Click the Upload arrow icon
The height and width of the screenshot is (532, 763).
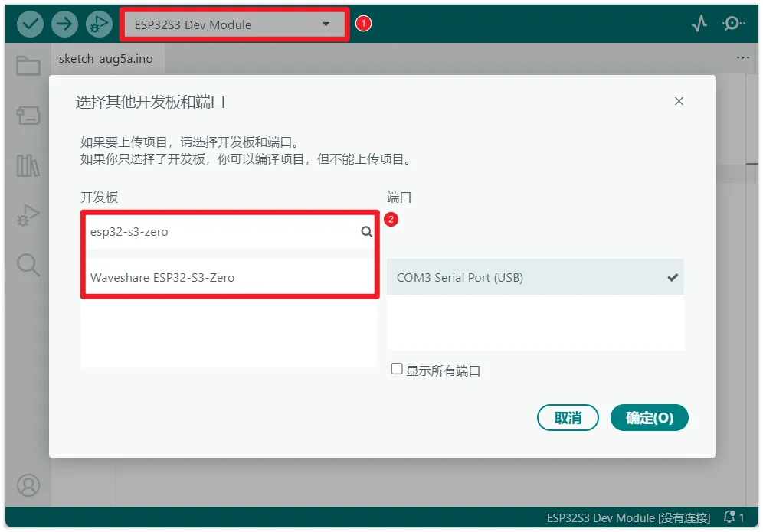coord(64,24)
